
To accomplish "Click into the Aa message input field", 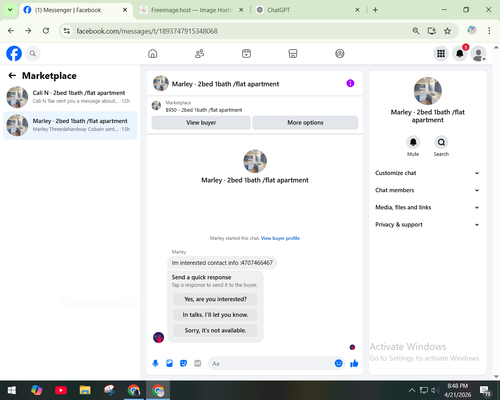I will click(271, 363).
